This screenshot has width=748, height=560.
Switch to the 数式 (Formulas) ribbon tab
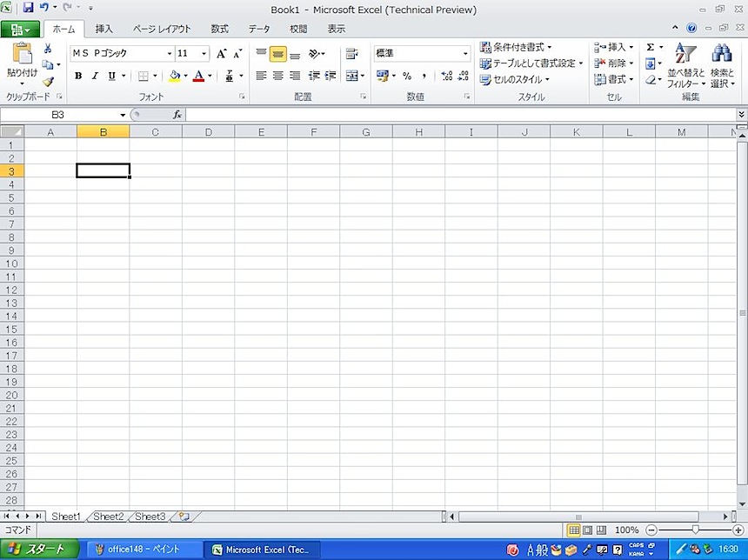[x=220, y=29]
